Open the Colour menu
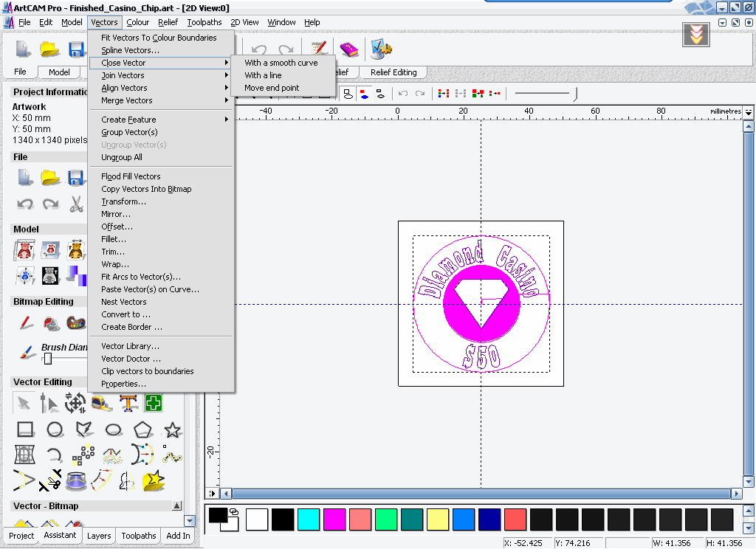 pos(137,22)
